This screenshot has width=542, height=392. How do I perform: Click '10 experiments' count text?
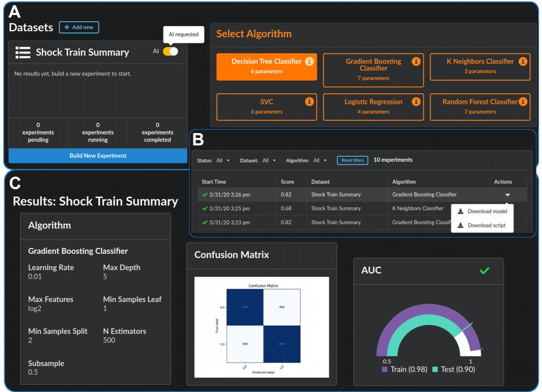392,160
